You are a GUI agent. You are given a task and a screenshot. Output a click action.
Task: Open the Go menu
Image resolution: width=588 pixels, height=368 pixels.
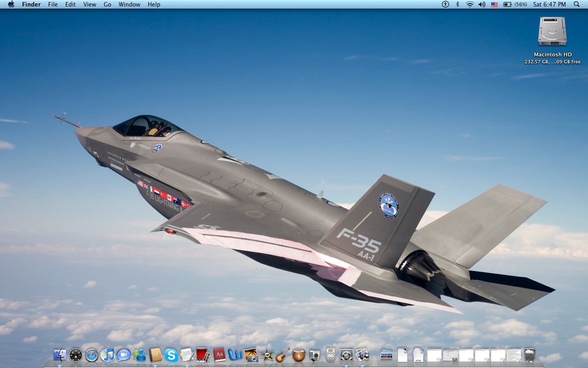[107, 4]
